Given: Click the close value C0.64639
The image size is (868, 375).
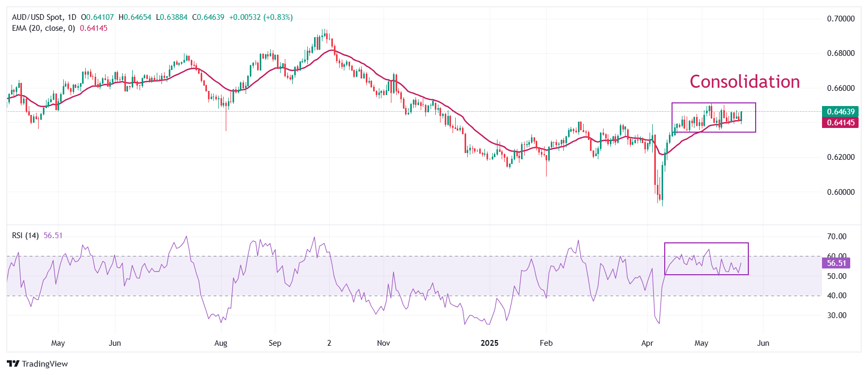Looking at the screenshot, I should pos(208,17).
